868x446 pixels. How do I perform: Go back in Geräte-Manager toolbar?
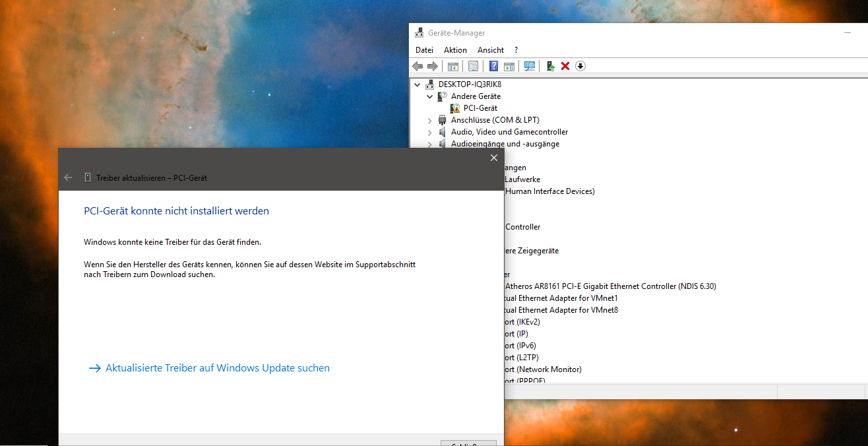click(417, 66)
